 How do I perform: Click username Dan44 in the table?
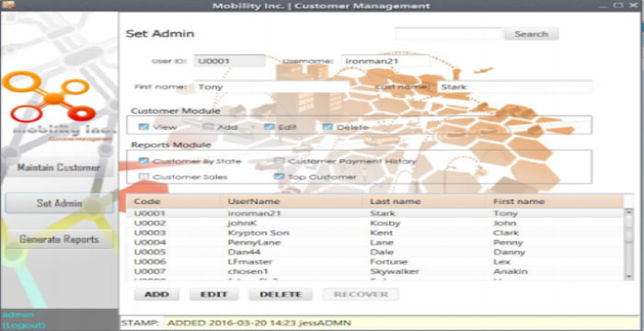(244, 252)
